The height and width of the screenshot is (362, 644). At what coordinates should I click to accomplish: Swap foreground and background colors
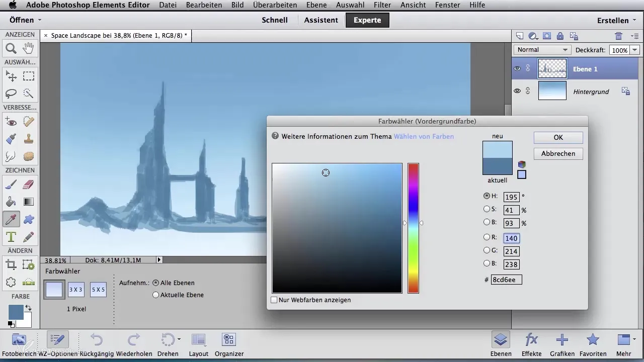tap(29, 308)
